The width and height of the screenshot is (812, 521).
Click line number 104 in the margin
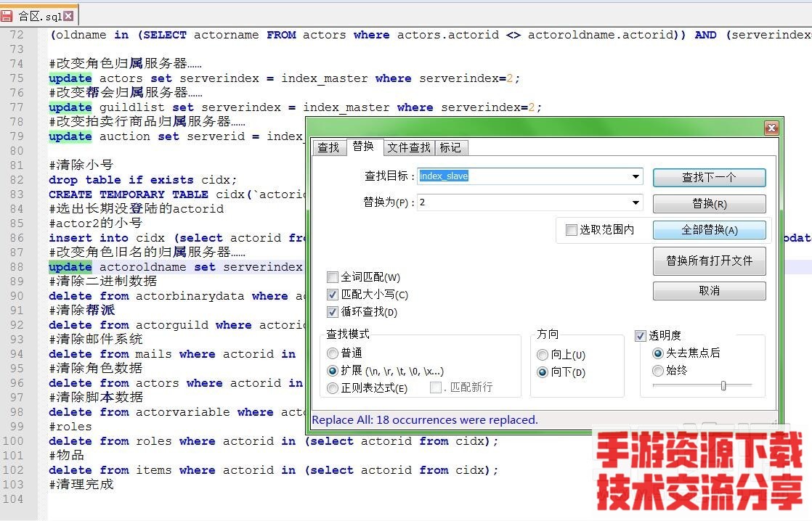pyautogui.click(x=13, y=499)
